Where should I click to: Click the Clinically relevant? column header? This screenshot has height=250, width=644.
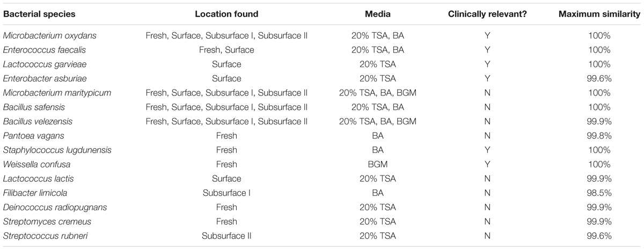[x=487, y=14]
